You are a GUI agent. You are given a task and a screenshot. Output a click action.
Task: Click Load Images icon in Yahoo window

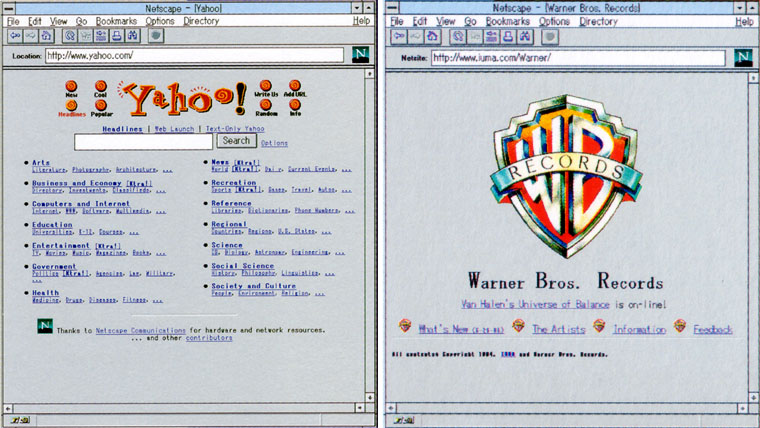[85, 36]
